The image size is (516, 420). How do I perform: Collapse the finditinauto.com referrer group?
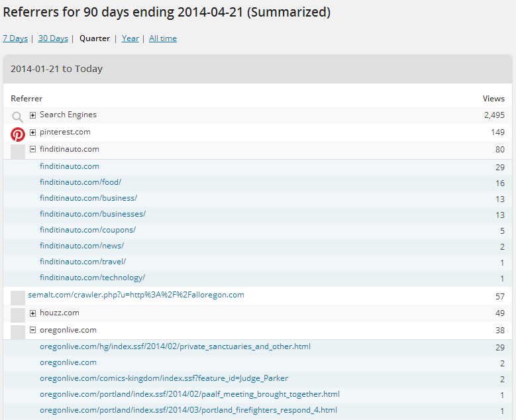[x=32, y=149]
